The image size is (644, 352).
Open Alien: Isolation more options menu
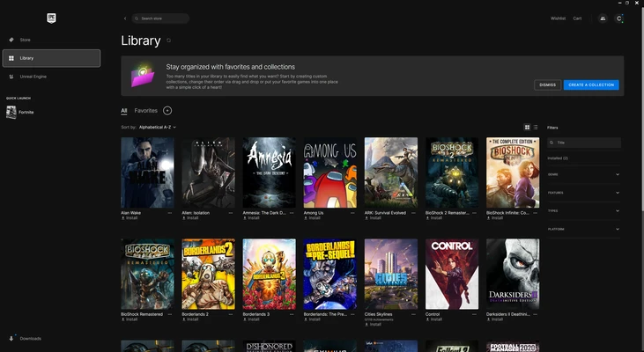click(x=231, y=213)
